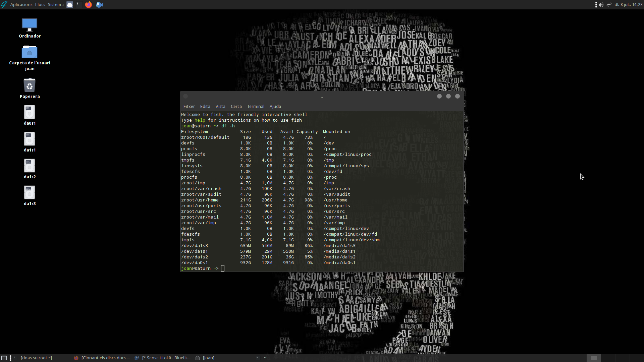The width and height of the screenshot is (644, 362).
Task: Toggle show desktop button in bottom panel
Action: (4, 358)
